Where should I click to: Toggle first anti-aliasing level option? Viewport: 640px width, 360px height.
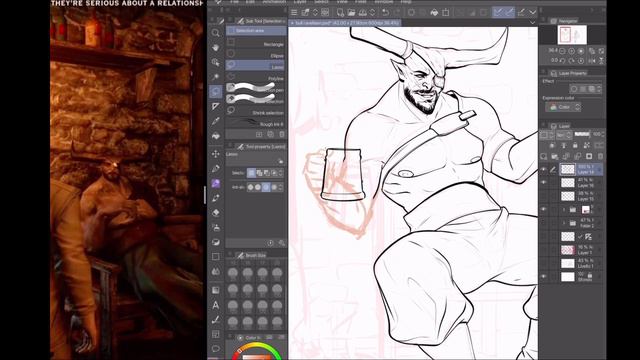tap(250, 187)
